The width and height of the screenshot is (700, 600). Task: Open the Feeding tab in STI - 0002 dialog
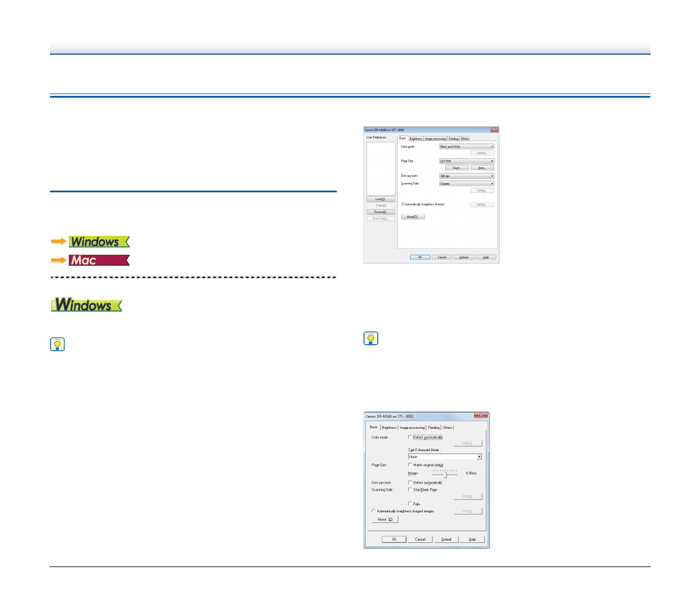[x=434, y=428]
